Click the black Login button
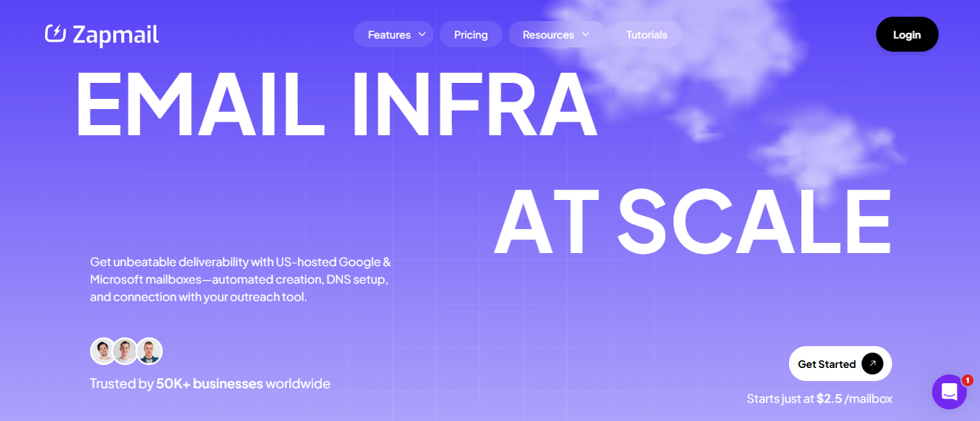Image resolution: width=980 pixels, height=421 pixels. pyautogui.click(x=907, y=34)
